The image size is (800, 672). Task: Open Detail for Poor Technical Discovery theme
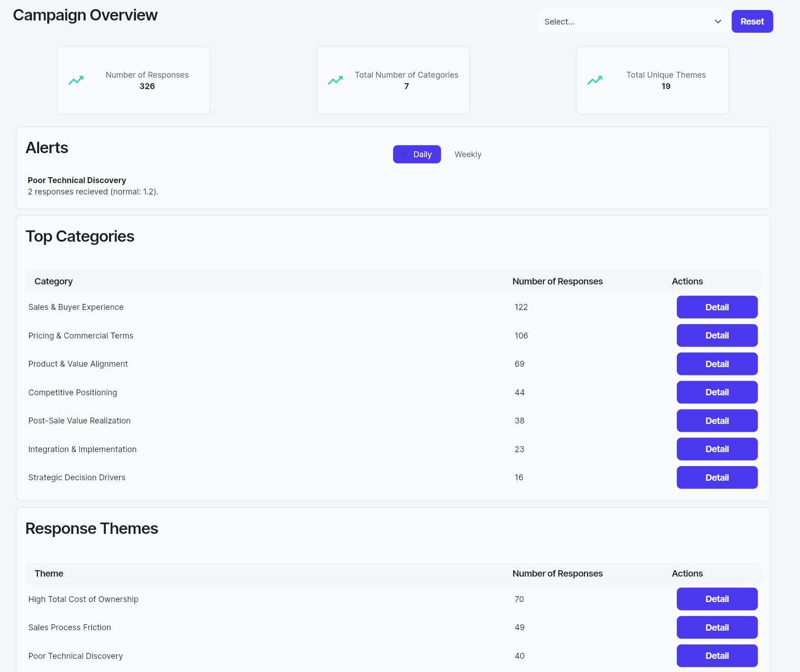point(717,656)
